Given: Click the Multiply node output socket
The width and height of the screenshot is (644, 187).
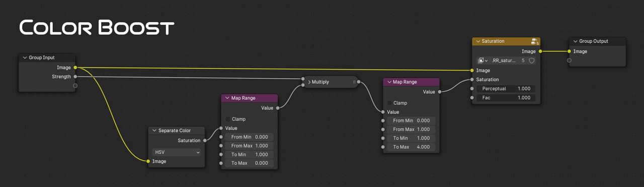Looking at the screenshot, I should click(x=359, y=82).
